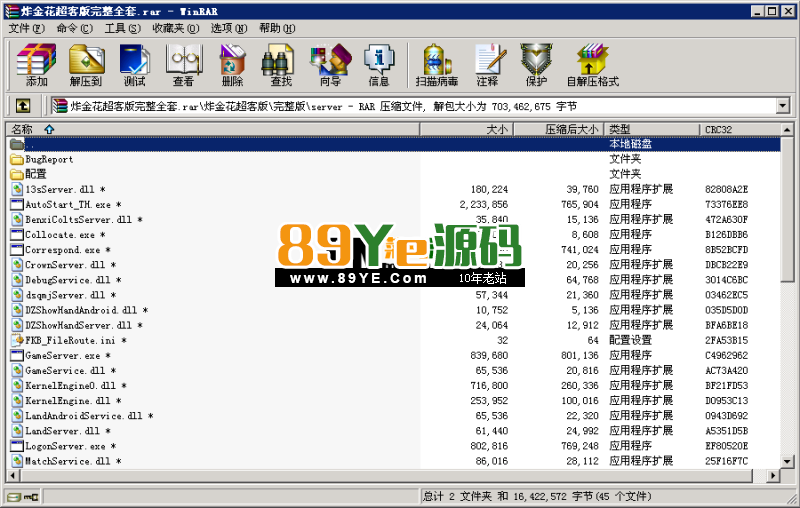
Task: Open the View (查看) toolbar icon
Action: [x=184, y=65]
